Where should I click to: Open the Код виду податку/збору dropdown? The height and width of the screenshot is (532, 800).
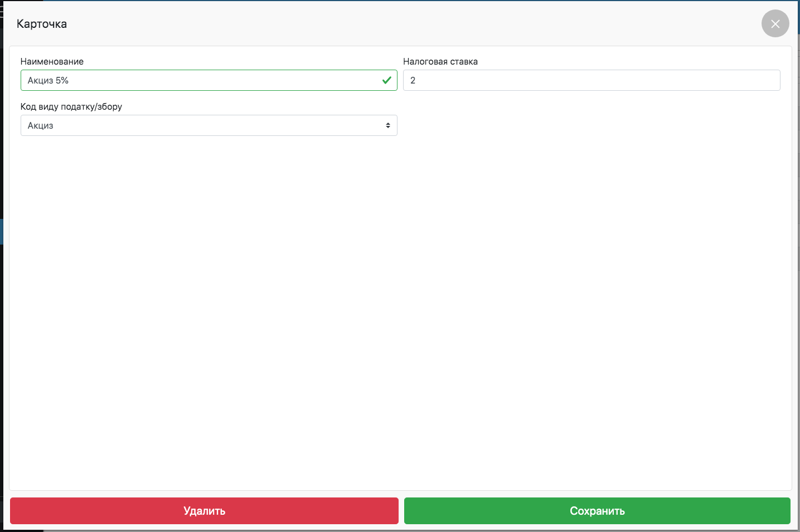tap(209, 125)
